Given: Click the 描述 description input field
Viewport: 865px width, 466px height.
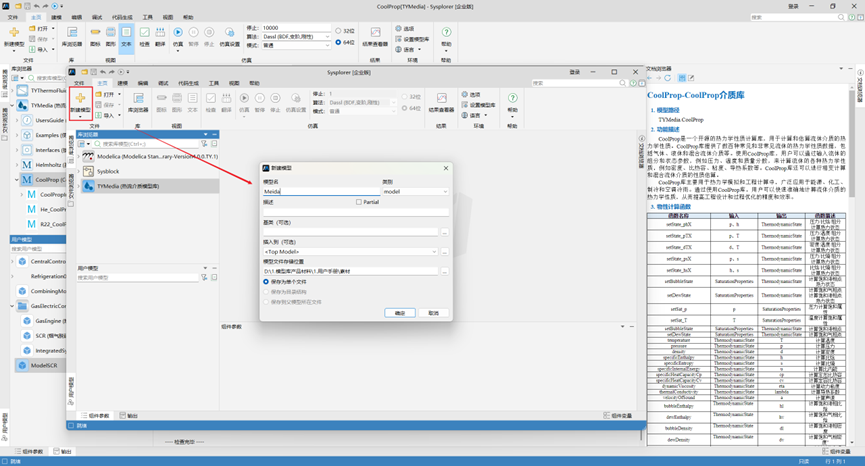Looking at the screenshot, I should (356, 212).
